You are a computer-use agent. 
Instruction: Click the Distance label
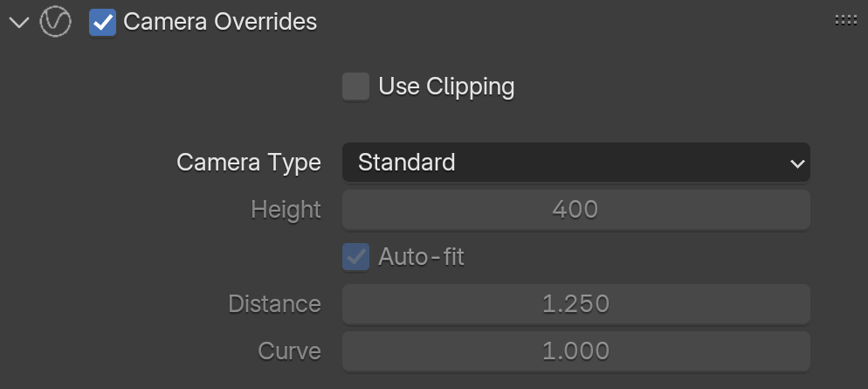pos(274,303)
